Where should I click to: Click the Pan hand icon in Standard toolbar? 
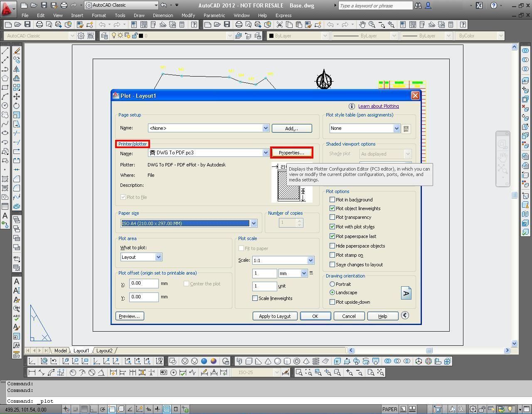[362, 25]
